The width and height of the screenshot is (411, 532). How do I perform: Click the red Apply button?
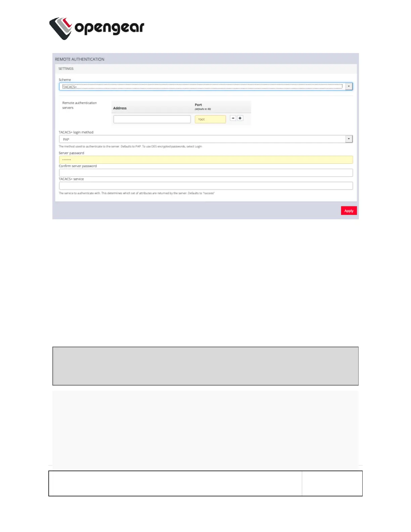click(x=349, y=211)
